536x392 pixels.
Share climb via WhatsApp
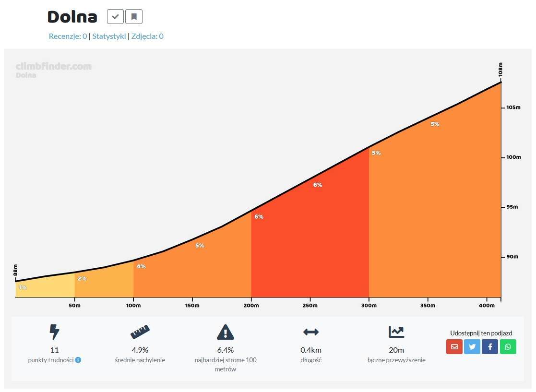(x=508, y=346)
